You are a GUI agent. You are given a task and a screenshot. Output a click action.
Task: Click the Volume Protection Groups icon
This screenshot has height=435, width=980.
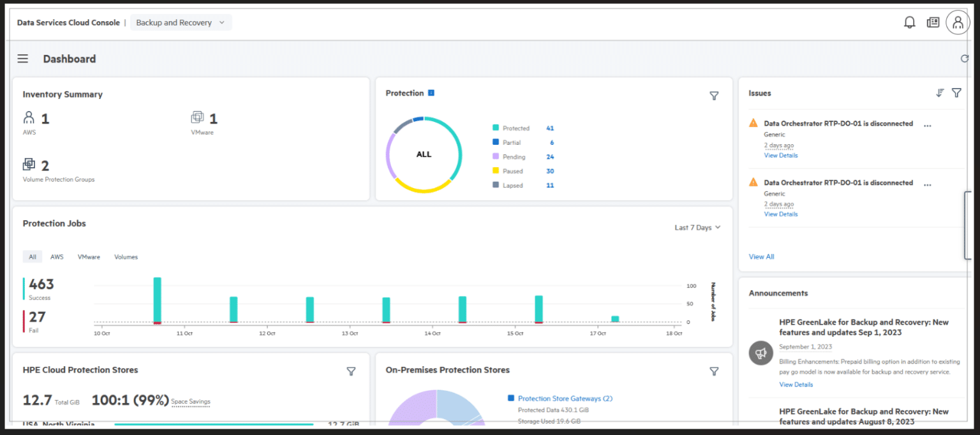coord(29,165)
